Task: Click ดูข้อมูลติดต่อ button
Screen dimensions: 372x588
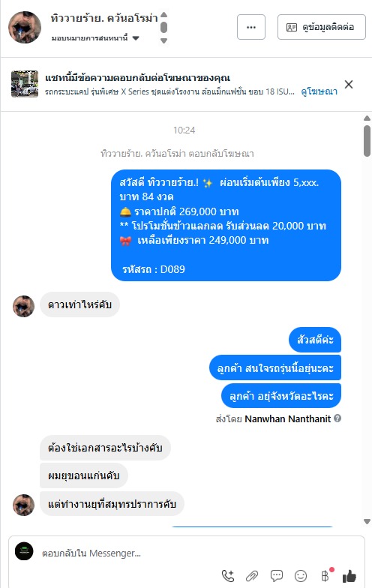Action: [321, 27]
